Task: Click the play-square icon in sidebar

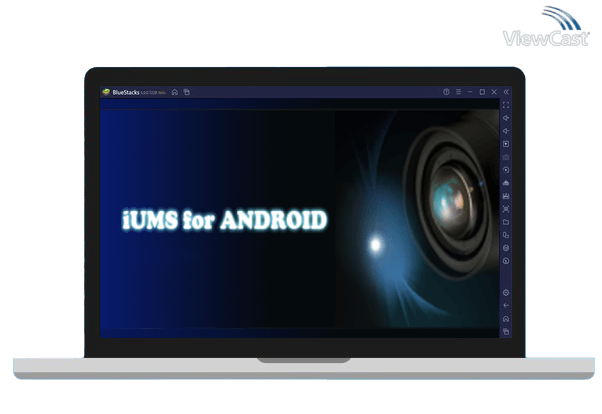Action: (506, 144)
